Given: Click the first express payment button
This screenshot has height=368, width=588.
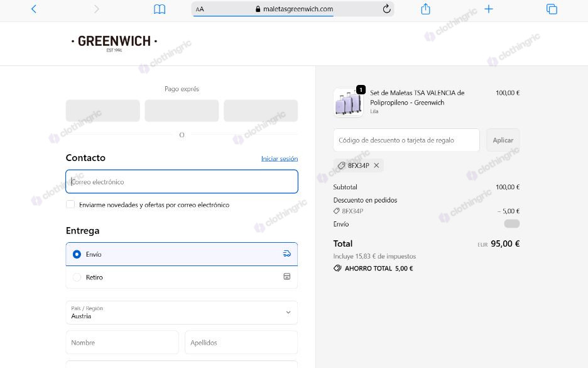Looking at the screenshot, I should (x=103, y=111).
